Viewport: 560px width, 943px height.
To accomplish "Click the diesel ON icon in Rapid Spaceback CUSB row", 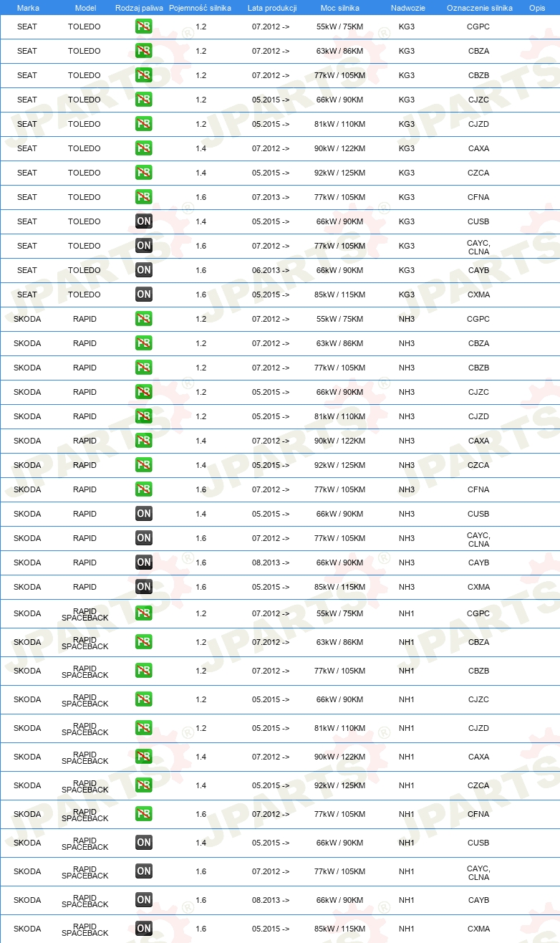I will click(144, 843).
